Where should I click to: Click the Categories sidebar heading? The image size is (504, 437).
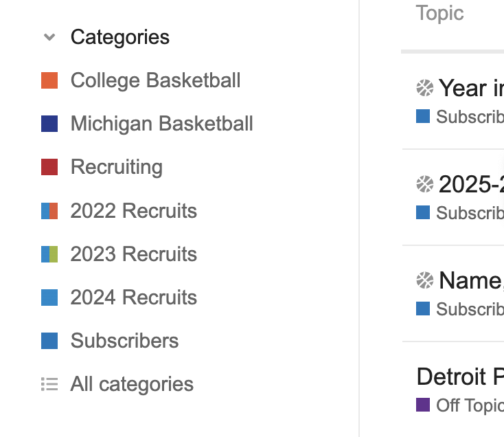pos(119,37)
